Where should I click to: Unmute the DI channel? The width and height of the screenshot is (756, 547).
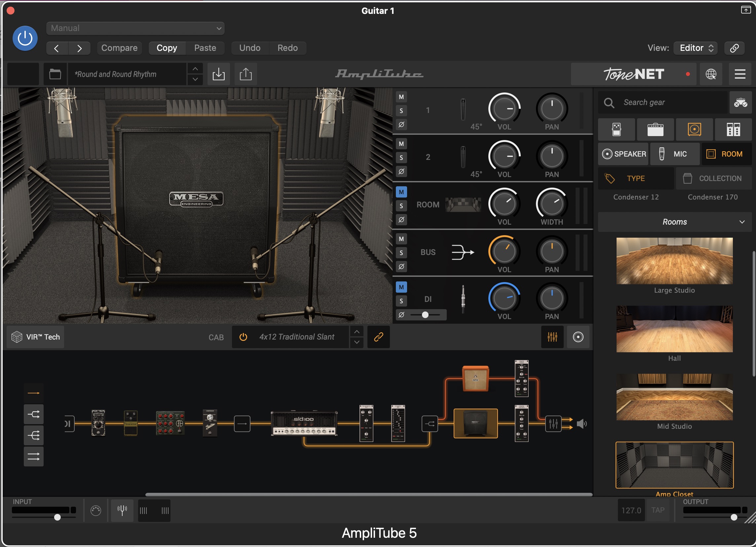401,287
